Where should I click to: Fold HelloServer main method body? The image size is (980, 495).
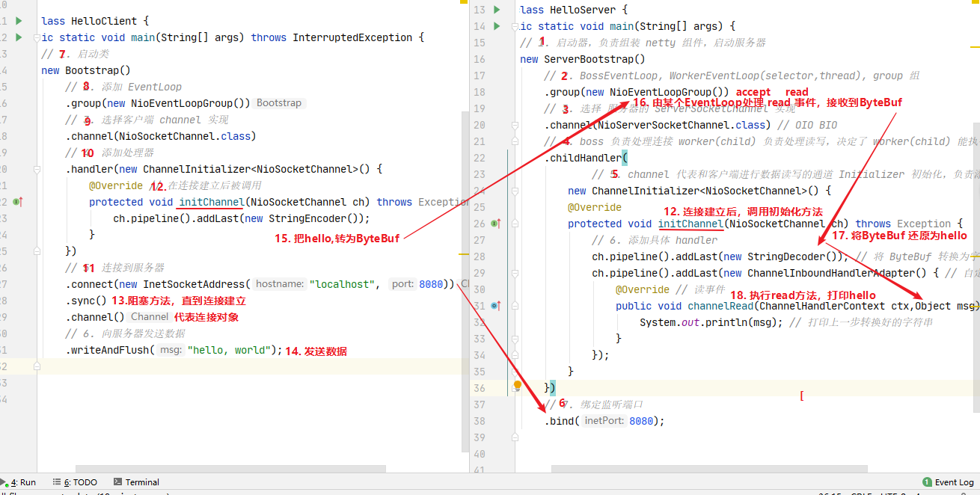tap(515, 26)
